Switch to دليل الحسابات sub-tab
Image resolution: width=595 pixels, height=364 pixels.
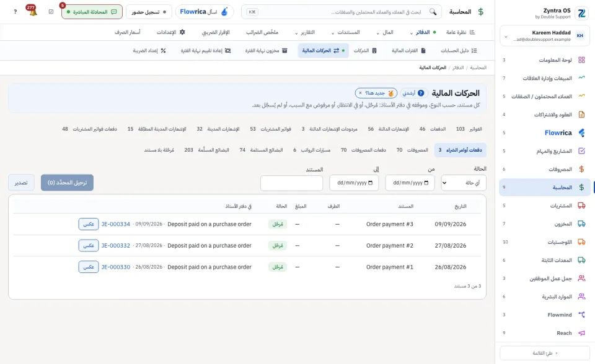tap(459, 50)
